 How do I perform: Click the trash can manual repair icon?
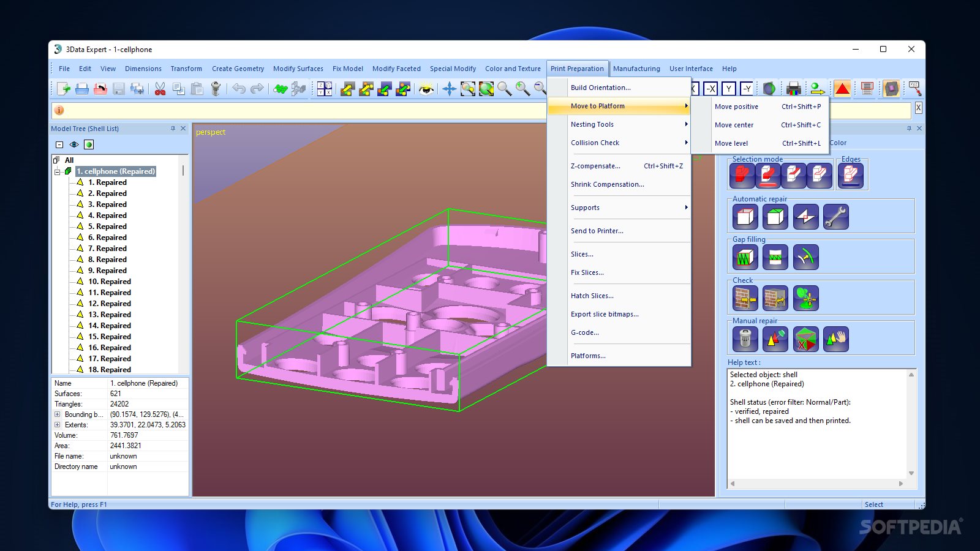coord(745,339)
